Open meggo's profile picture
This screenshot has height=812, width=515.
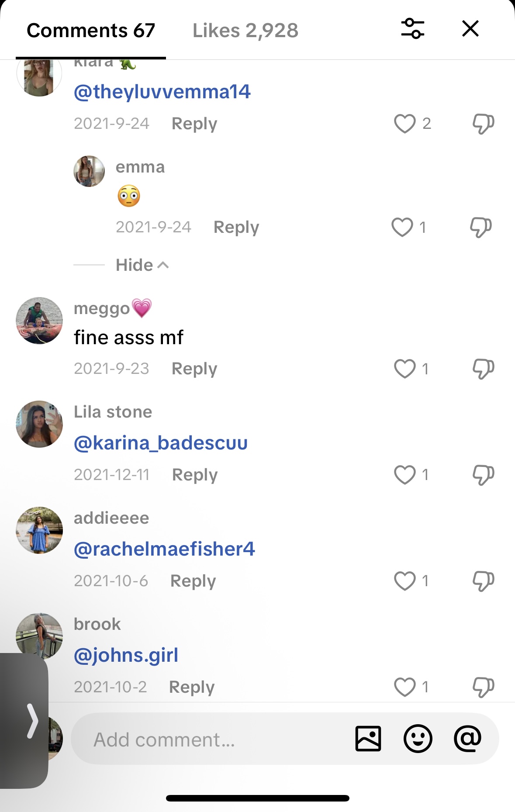point(39,321)
